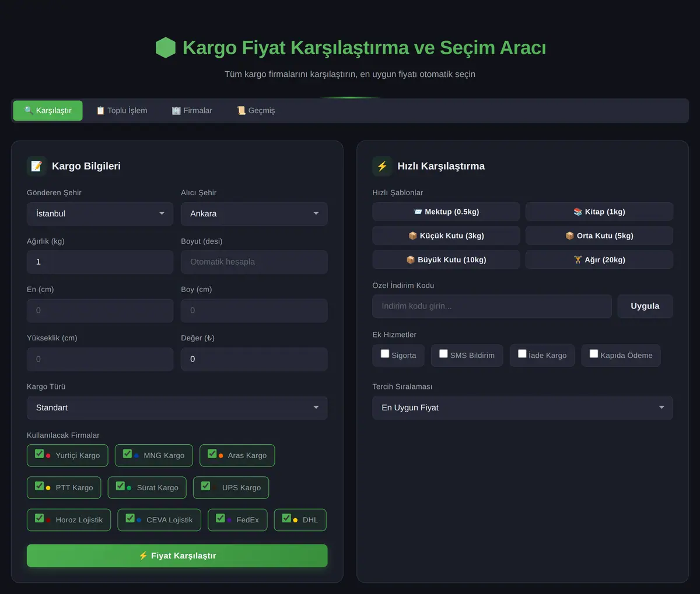Select the Küçük Kutu (3kg) template
This screenshot has width=700, height=594.
(446, 236)
